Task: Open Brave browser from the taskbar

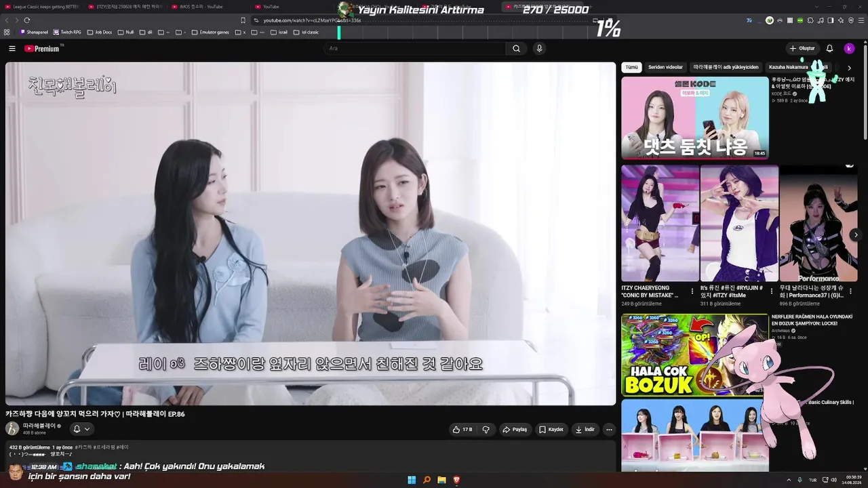Action: pyautogui.click(x=456, y=480)
